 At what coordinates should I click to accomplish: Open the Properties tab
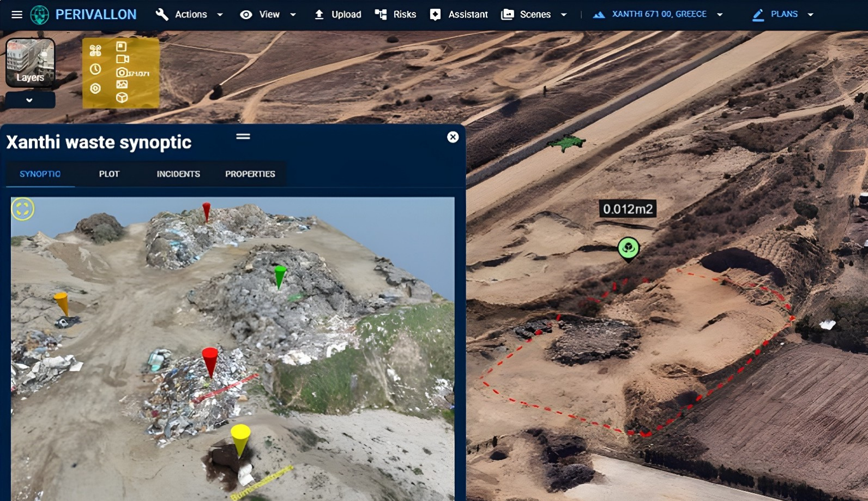tap(250, 174)
